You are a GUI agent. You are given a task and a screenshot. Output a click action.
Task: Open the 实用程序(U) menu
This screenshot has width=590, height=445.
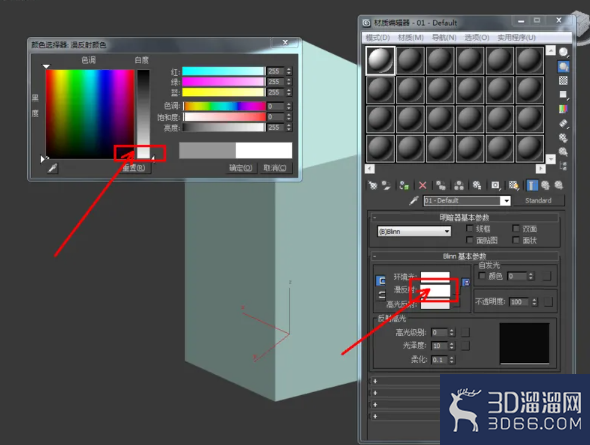point(516,38)
